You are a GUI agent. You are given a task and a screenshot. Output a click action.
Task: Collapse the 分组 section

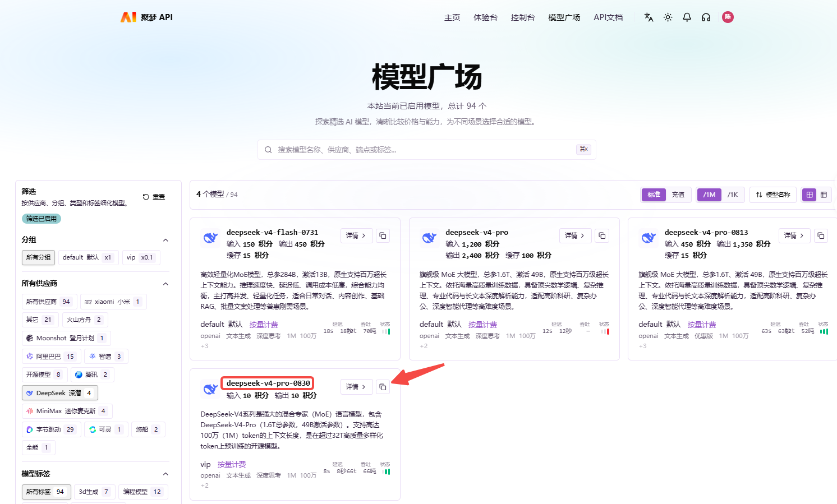[165, 240]
